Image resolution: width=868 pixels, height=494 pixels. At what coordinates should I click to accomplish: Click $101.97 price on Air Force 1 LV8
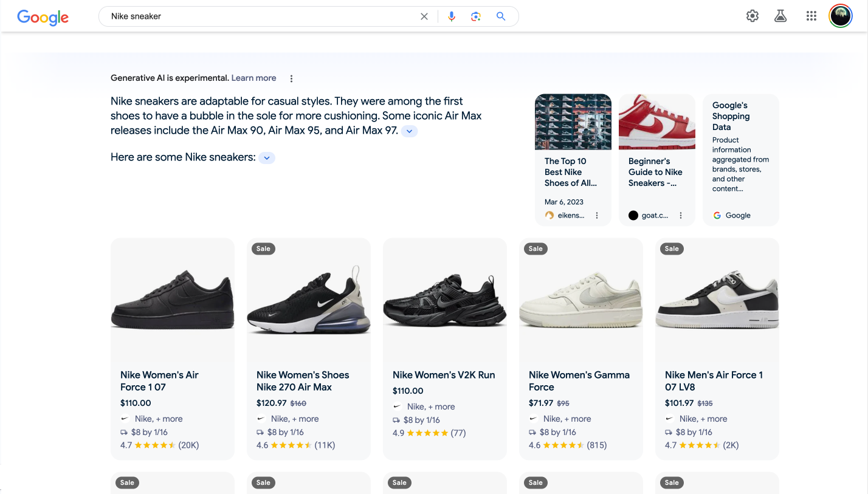pos(680,403)
